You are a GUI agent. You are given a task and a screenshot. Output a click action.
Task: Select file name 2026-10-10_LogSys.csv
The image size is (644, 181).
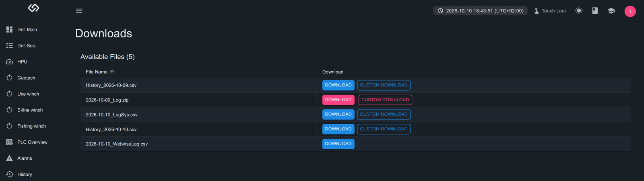[111, 115]
